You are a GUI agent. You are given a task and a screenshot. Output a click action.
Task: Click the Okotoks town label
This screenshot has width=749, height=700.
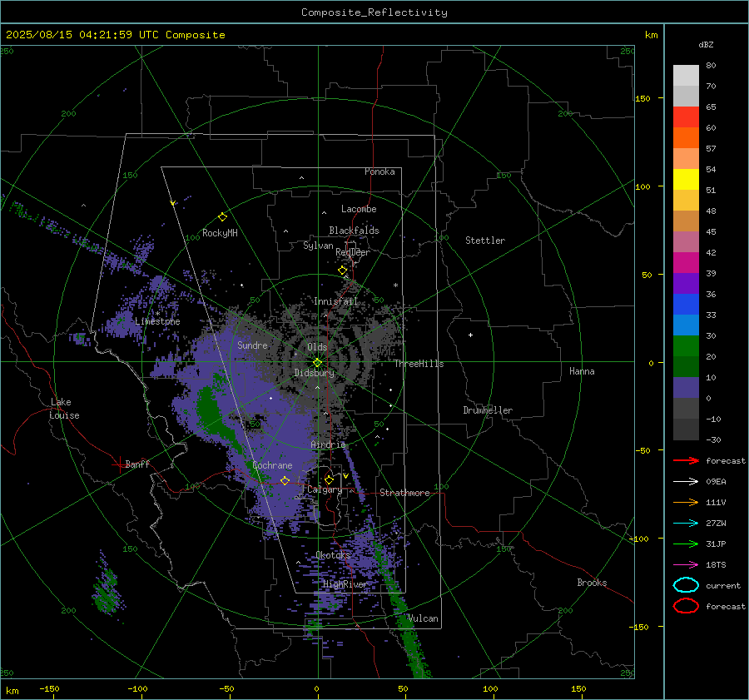coord(333,555)
